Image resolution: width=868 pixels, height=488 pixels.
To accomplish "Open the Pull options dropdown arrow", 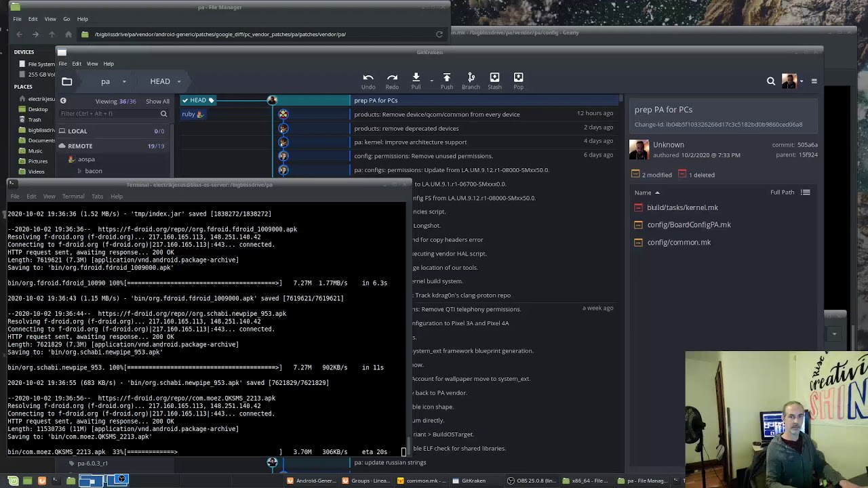I will [431, 81].
